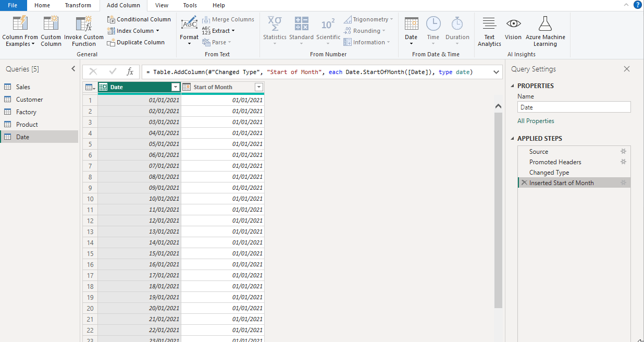Click the Date cell 15/01/2021
Screen dimensions: 644x342
click(140, 253)
